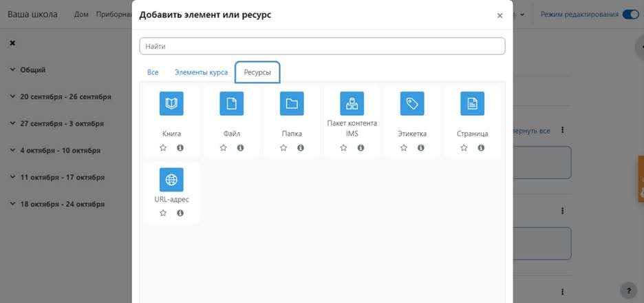Viewport: 644px width, 303px height.
Task: Collapse the Общий section
Action: tap(12, 70)
